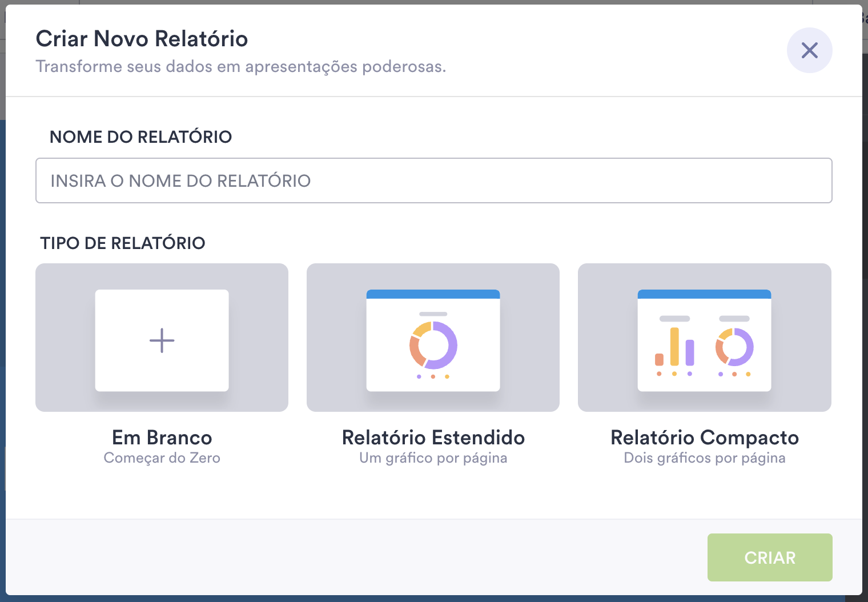Select the Em Branco report title
Screen dimensions: 868x602
pos(162,438)
